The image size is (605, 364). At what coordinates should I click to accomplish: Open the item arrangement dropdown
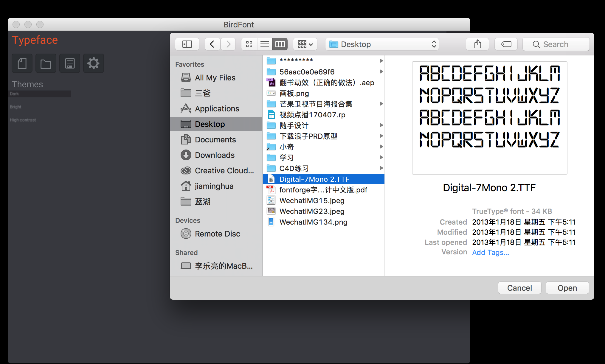(x=305, y=44)
